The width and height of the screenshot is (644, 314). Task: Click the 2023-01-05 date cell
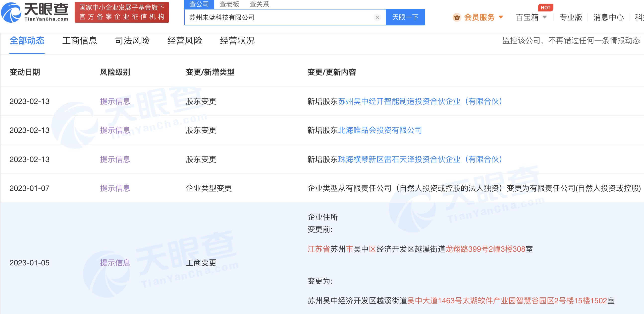point(30,263)
